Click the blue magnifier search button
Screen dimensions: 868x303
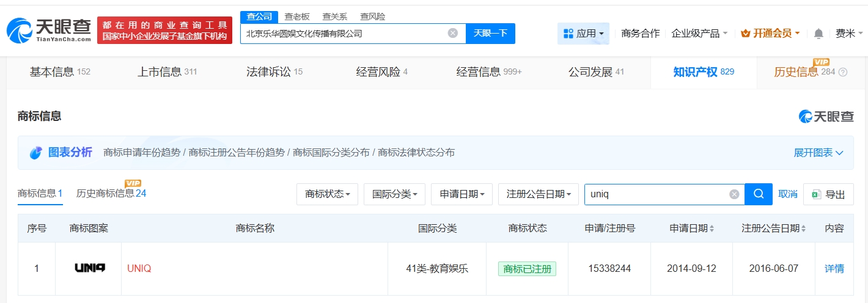(x=759, y=194)
